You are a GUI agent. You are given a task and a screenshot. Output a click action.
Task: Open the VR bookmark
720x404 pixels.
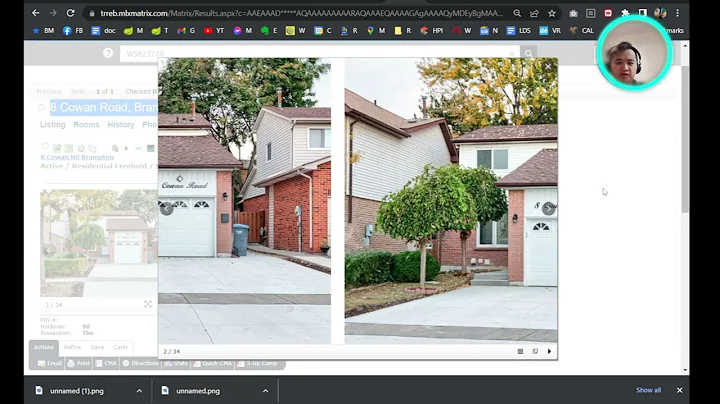click(x=550, y=31)
